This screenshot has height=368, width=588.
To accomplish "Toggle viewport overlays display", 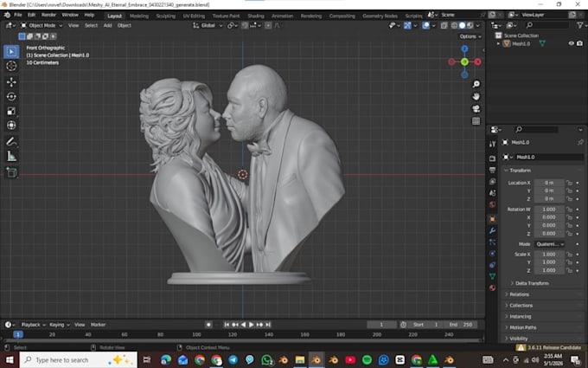I will coord(426,25).
